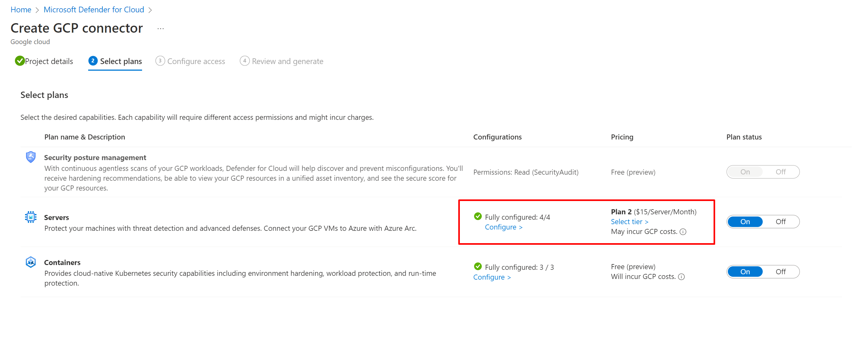
Task: Toggle Security posture management plan On
Action: (x=745, y=172)
